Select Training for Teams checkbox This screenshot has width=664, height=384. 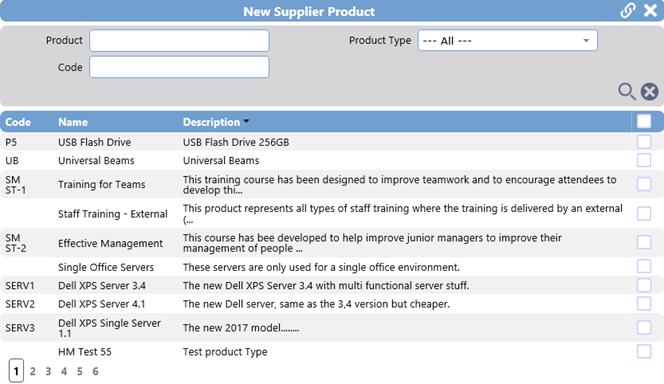644,184
